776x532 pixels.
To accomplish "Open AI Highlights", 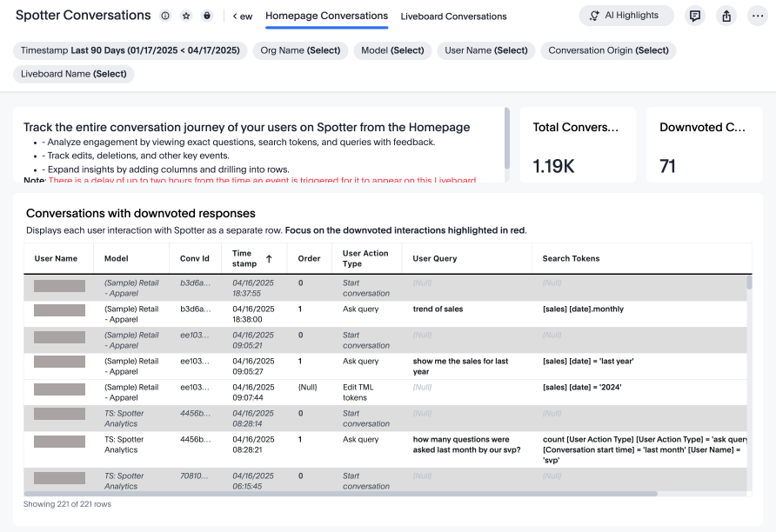I will click(x=625, y=16).
